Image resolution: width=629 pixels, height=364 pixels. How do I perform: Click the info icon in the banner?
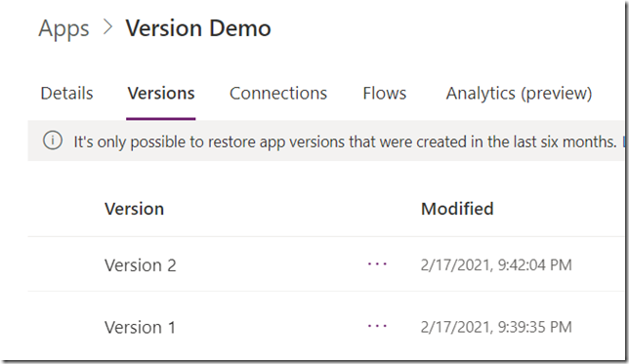[53, 141]
